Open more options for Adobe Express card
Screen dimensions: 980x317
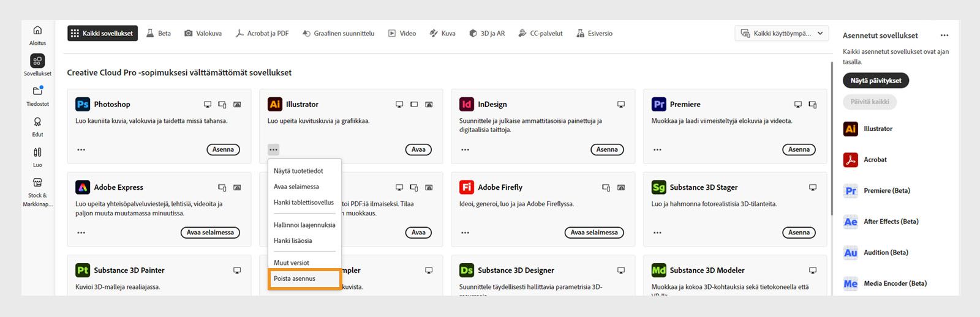pos(81,233)
